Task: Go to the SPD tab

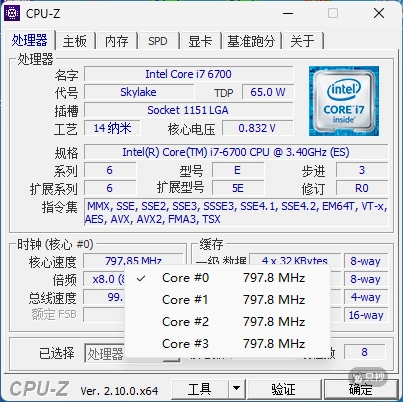Action: tap(158, 41)
